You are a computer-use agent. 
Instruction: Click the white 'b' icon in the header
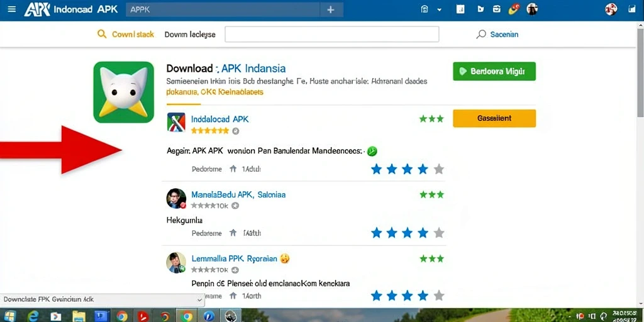[x=480, y=9]
